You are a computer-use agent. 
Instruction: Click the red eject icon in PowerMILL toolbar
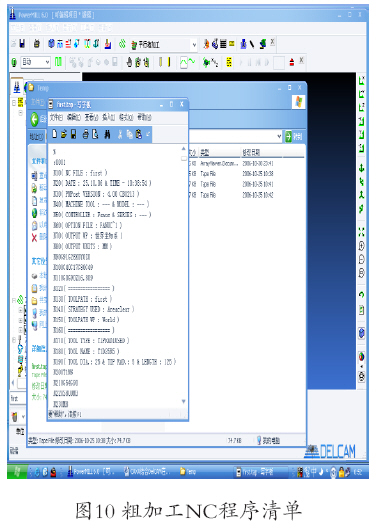292,62
